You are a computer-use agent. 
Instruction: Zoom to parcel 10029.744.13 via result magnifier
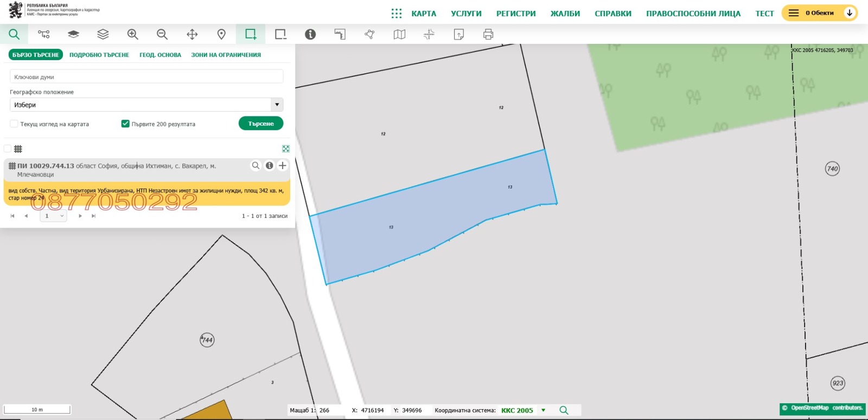pyautogui.click(x=256, y=165)
